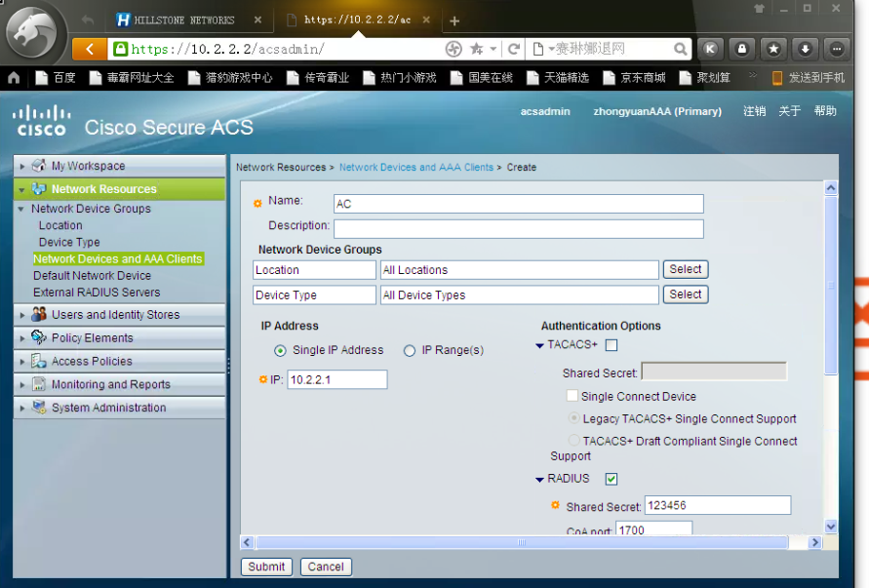Expand My Workspace section arrow
The width and height of the screenshot is (869, 588).
[22, 166]
